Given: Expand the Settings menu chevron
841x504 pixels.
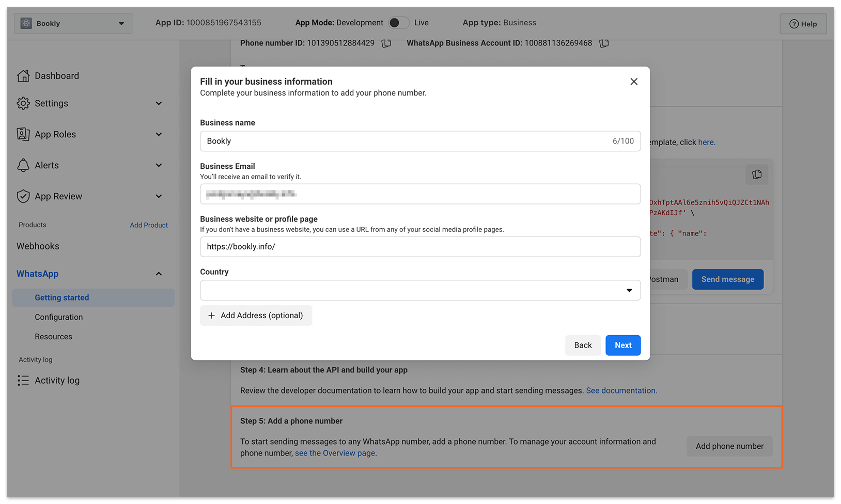Looking at the screenshot, I should [x=159, y=103].
